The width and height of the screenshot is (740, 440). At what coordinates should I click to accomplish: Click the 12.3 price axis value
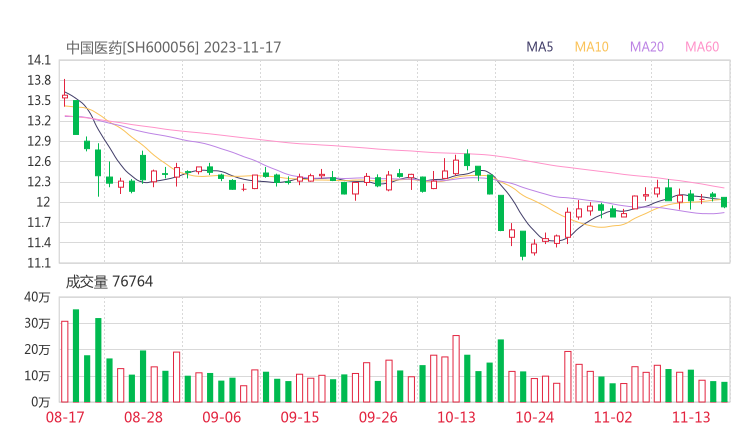coord(39,182)
